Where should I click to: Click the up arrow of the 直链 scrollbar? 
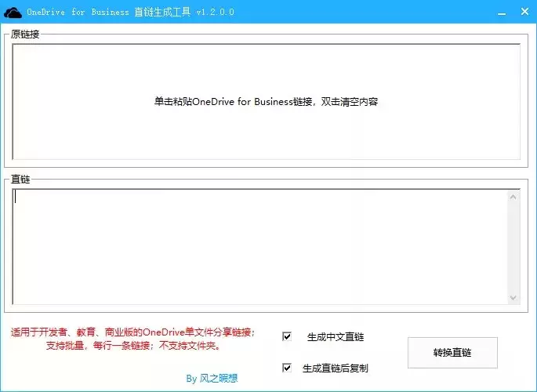513,197
